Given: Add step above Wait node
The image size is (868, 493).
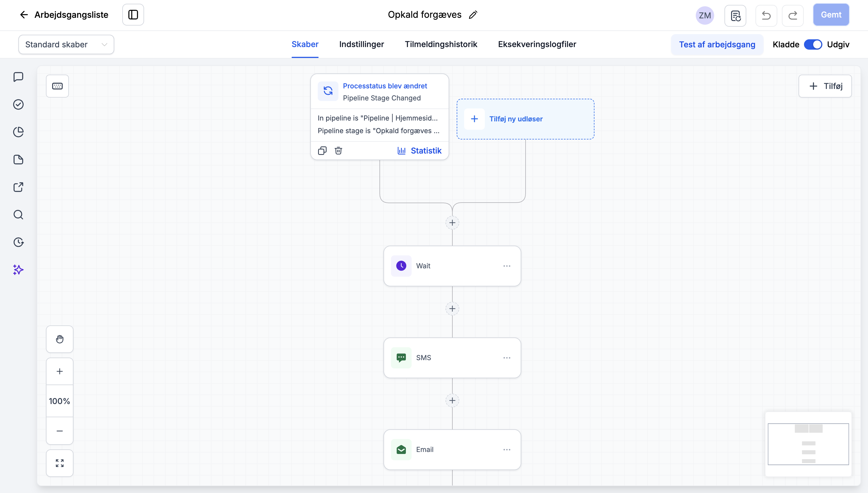Looking at the screenshot, I should [x=452, y=222].
